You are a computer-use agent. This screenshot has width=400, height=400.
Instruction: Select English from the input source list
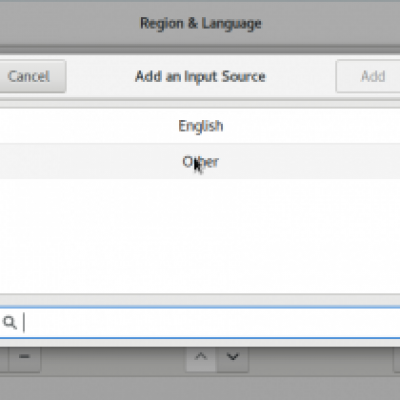[200, 126]
